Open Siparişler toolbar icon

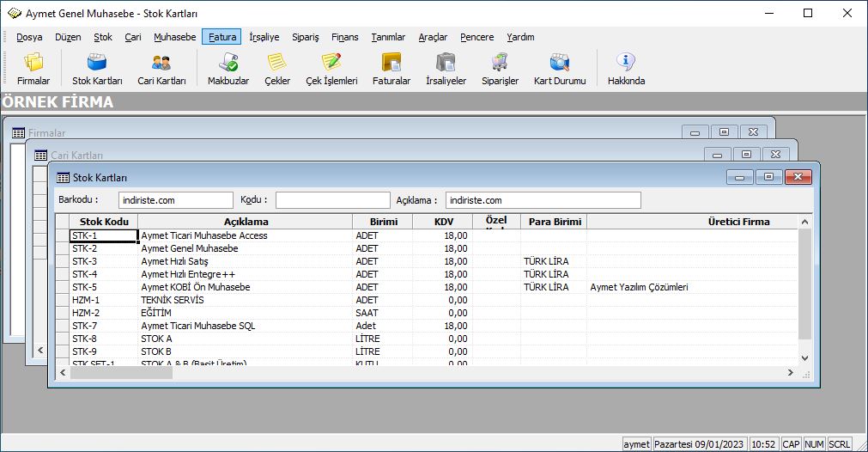pos(500,70)
